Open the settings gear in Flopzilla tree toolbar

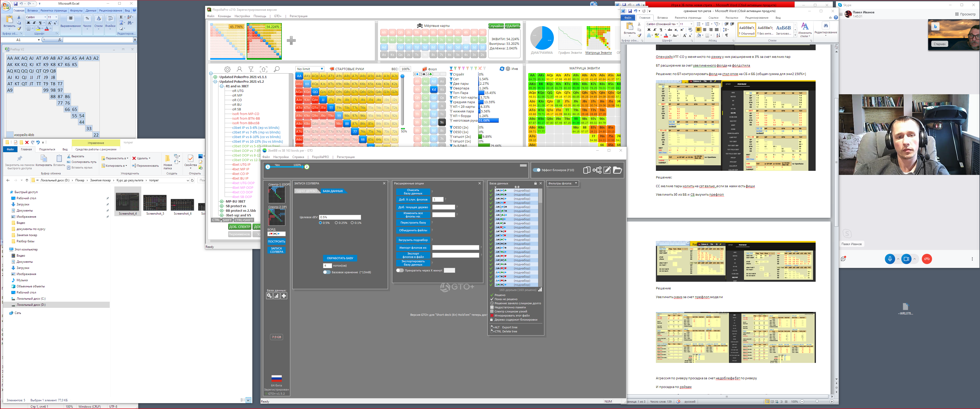click(227, 69)
